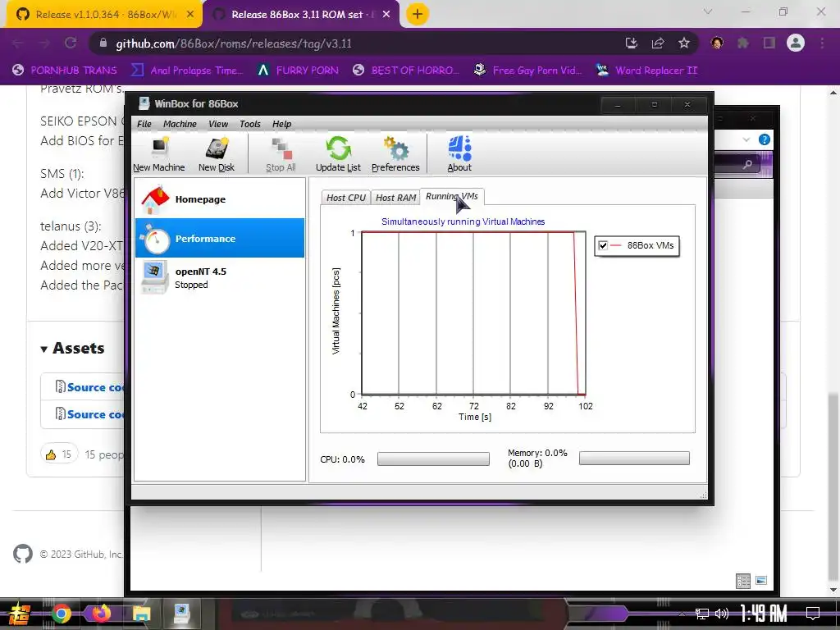Screen dimensions: 840x630
Task: Click the volume icon in the system tray
Action: [722, 614]
